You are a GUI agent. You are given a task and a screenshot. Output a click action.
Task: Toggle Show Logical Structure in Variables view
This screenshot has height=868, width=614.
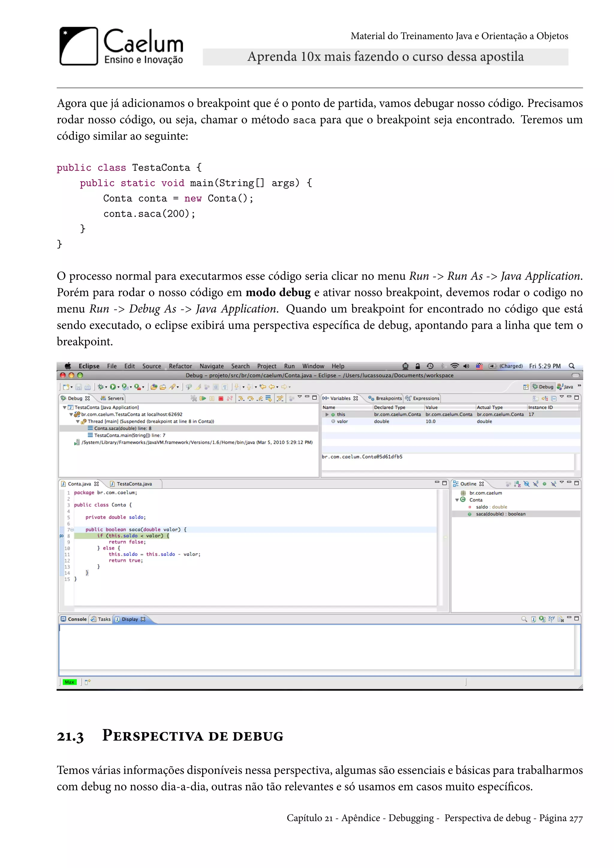pyautogui.click(x=545, y=398)
